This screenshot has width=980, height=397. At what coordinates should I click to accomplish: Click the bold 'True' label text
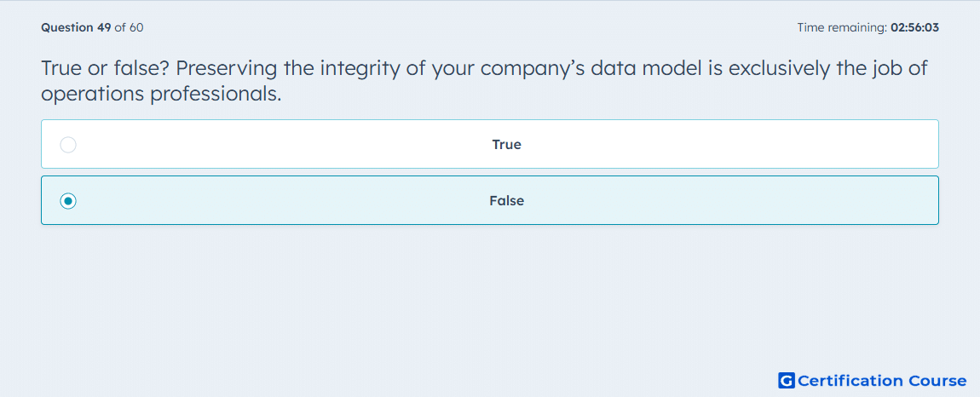coord(507,145)
